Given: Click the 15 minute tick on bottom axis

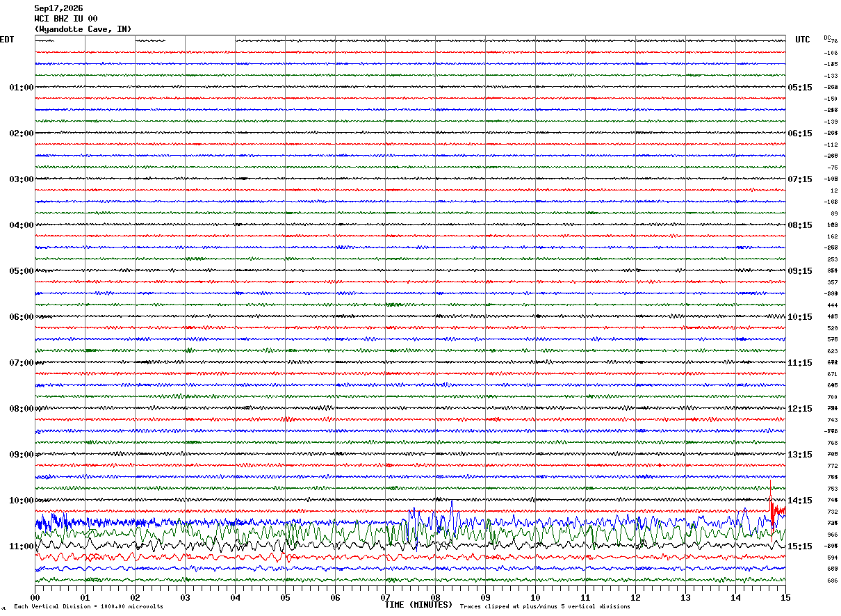Looking at the screenshot, I should 785,597.
